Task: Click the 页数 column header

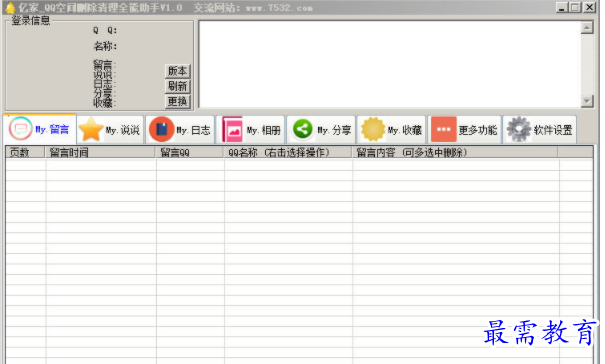Action: coord(25,152)
